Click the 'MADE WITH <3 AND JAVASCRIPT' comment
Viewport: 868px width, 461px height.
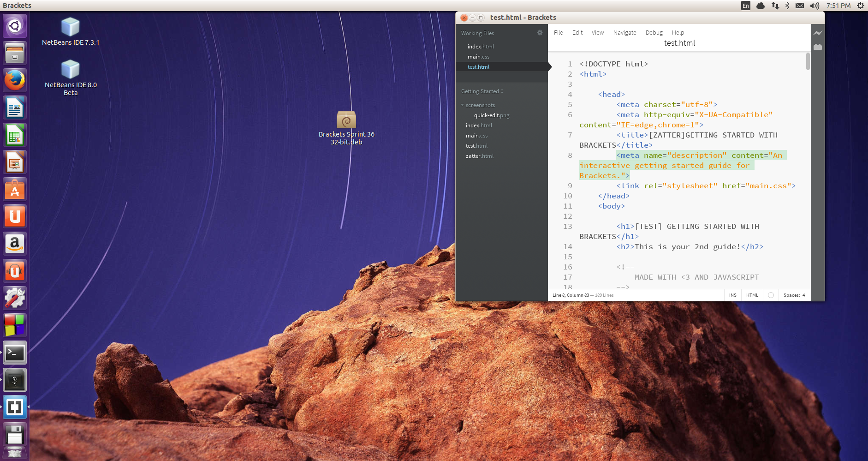697,277
